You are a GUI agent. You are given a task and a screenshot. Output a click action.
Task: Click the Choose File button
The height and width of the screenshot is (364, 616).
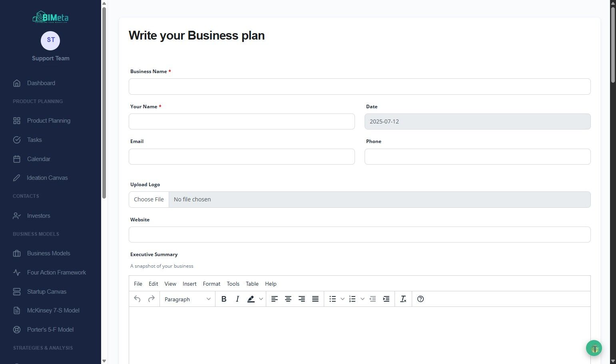pos(149,199)
